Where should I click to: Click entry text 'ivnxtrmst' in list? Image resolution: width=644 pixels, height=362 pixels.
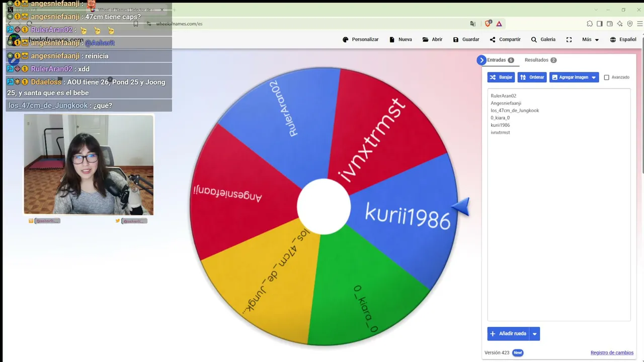coord(500,132)
